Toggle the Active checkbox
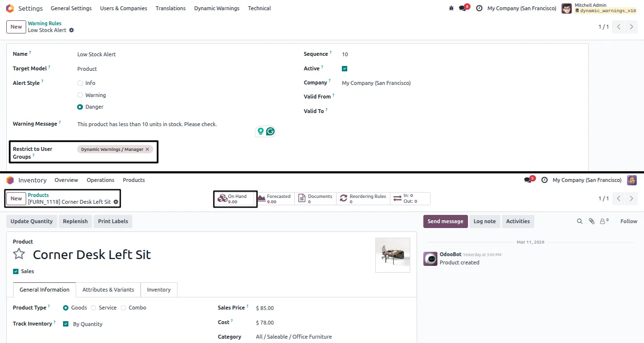 click(x=344, y=69)
